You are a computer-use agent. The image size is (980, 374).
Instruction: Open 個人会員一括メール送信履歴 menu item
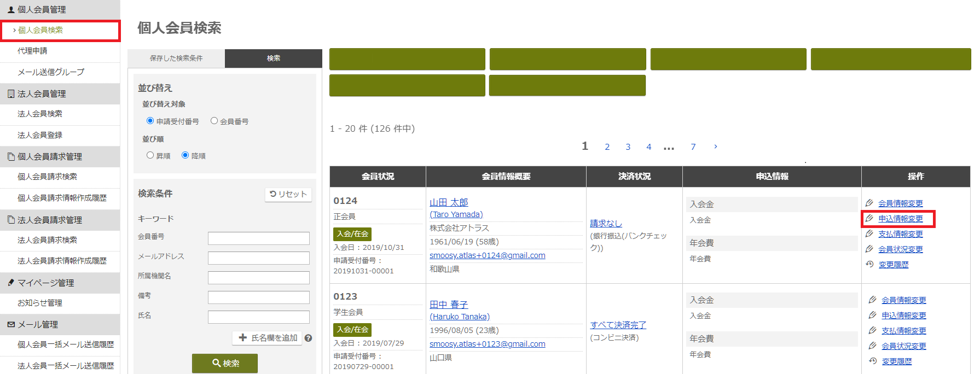(66, 344)
